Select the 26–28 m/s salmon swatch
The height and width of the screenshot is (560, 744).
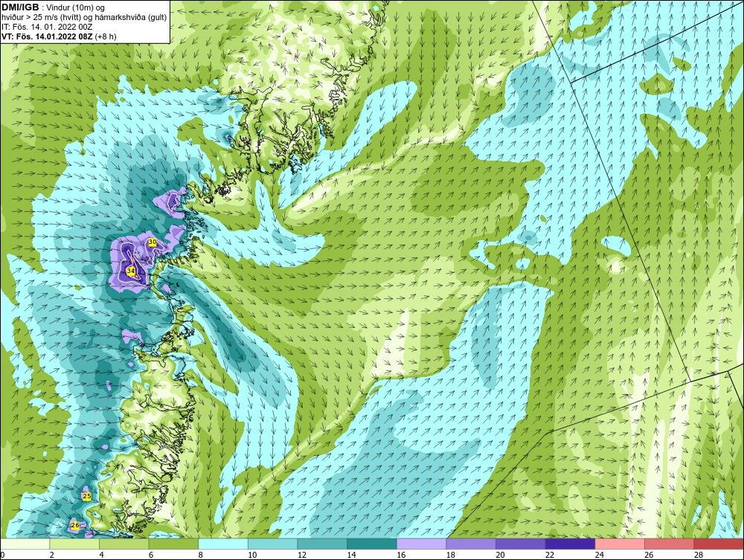point(669,544)
